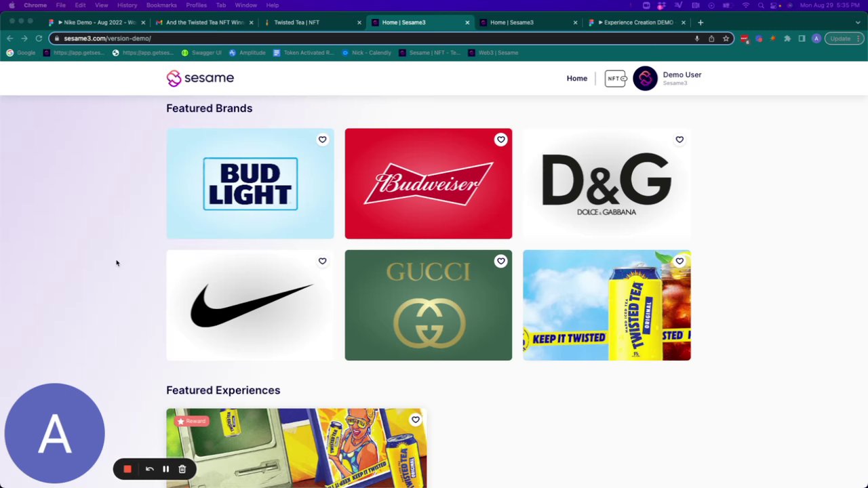The image size is (868, 488).
Task: Switch to Nike Demo - Aug 2022 tab
Action: point(96,22)
